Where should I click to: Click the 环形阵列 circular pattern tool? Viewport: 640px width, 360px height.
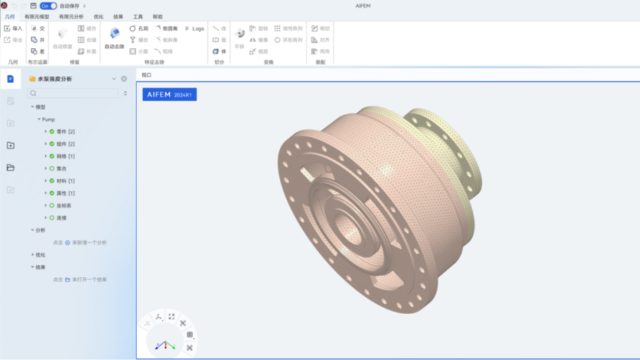pos(288,40)
